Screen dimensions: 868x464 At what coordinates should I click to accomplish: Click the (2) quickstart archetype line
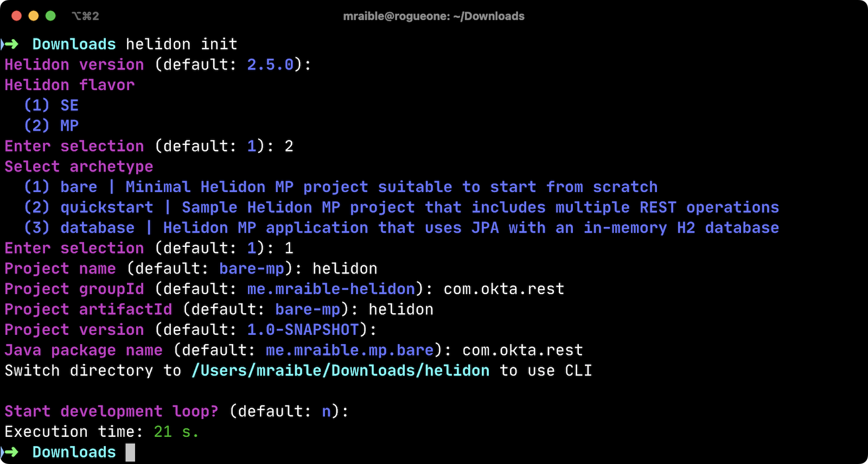pos(401,207)
